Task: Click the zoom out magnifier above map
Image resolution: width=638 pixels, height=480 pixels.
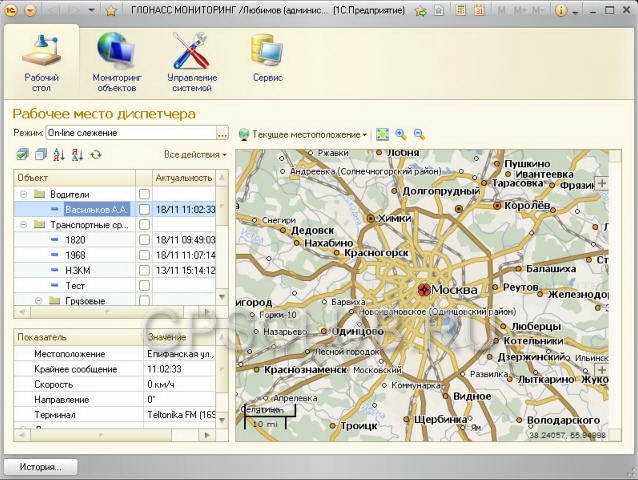Action: pos(419,134)
